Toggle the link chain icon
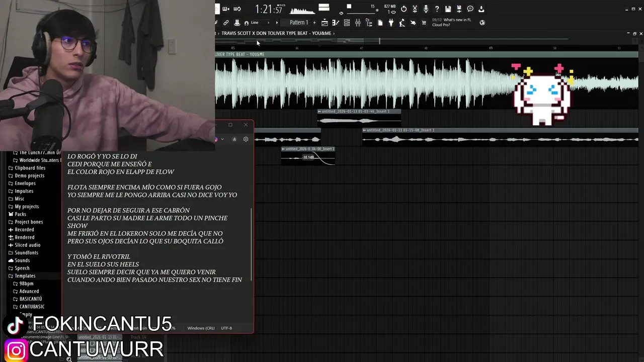The height and width of the screenshot is (362, 644). [226, 23]
